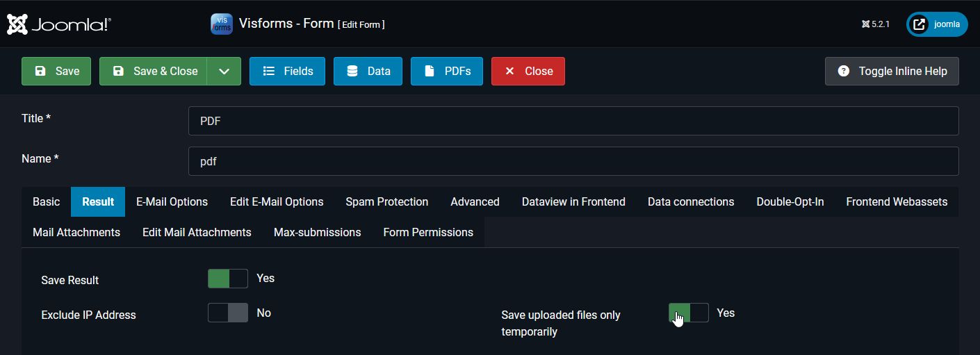Image resolution: width=980 pixels, height=355 pixels.
Task: Click the external link icon beside joomla
Action: coord(919,24)
